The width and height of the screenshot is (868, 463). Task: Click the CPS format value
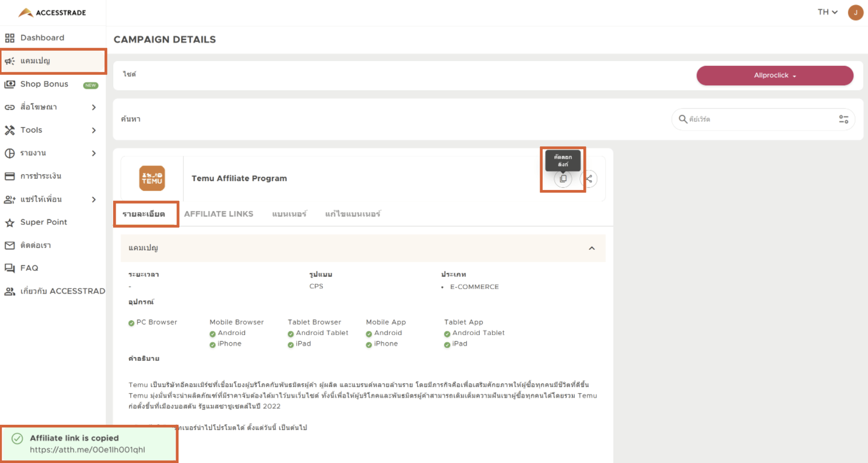(x=316, y=287)
